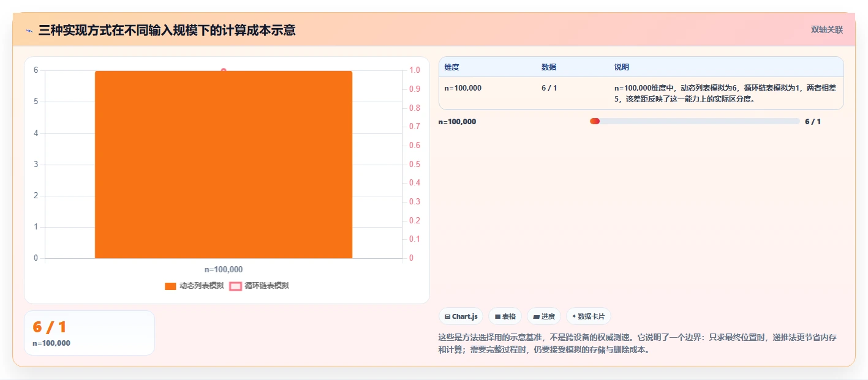Toggle the 动态列表模拟 legend entry
Screen dimensions: 868x380
[x=194, y=286]
